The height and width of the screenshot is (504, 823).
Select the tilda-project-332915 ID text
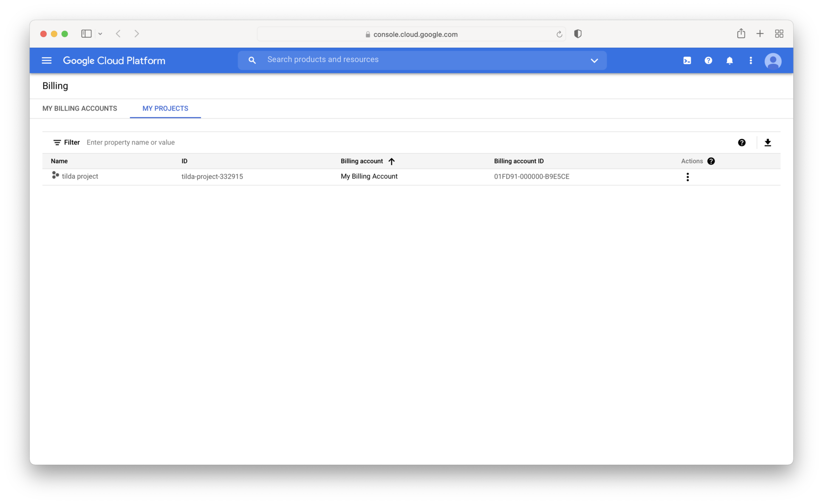pyautogui.click(x=212, y=177)
